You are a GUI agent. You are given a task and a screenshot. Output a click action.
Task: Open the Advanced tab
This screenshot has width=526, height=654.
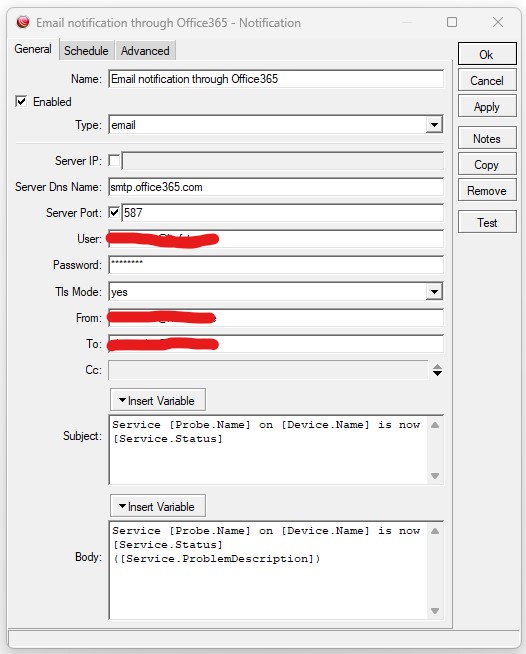click(x=145, y=51)
